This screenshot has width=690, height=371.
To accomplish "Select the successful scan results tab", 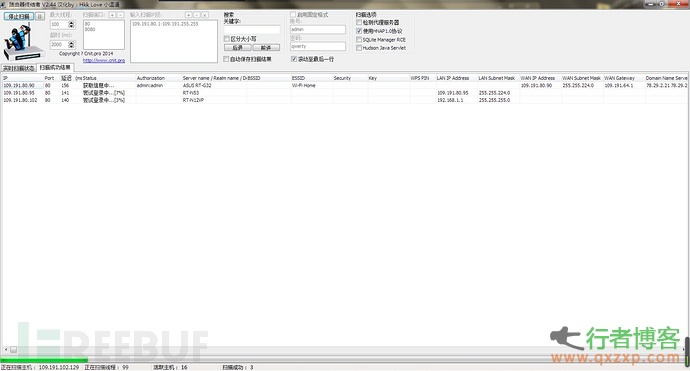I will [55, 67].
